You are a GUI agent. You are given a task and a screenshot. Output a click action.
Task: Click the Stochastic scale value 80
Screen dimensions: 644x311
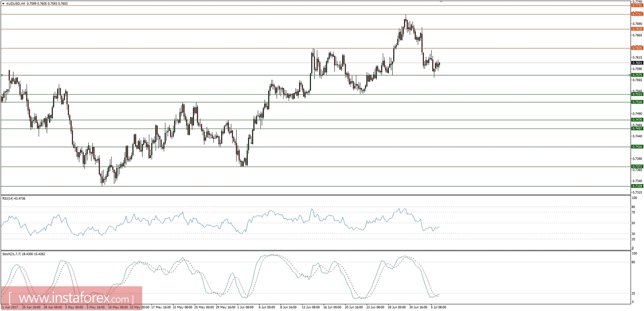click(633, 262)
